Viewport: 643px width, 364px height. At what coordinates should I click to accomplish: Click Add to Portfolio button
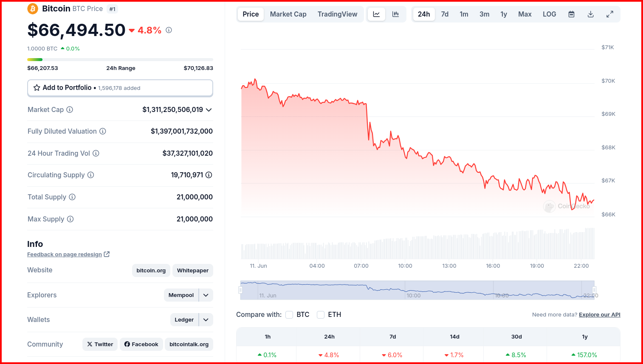tap(120, 88)
